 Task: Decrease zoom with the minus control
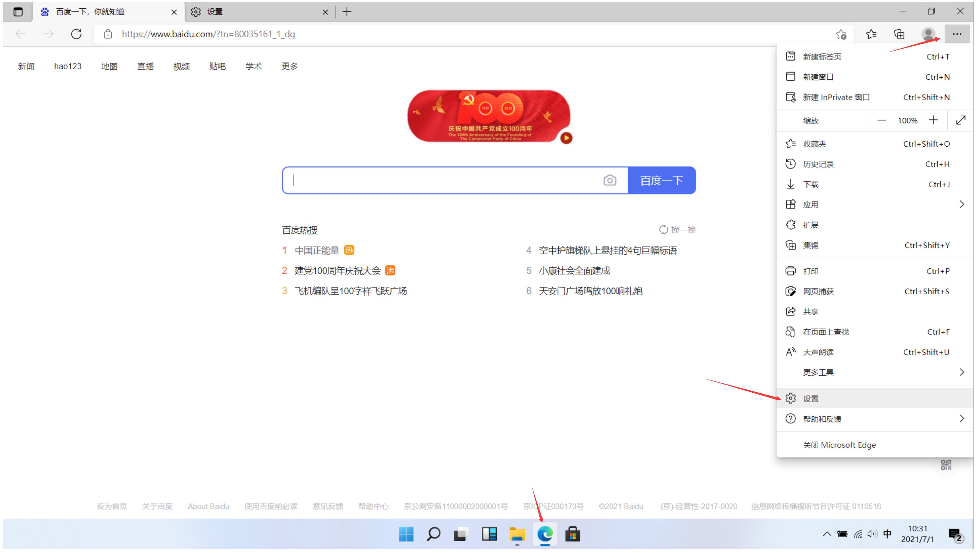(882, 120)
